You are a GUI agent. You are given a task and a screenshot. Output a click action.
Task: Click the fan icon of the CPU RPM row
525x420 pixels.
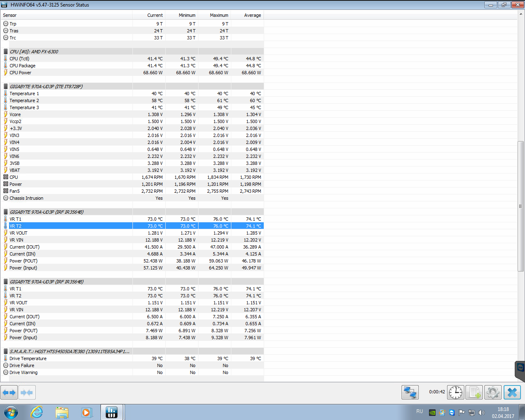(6, 177)
